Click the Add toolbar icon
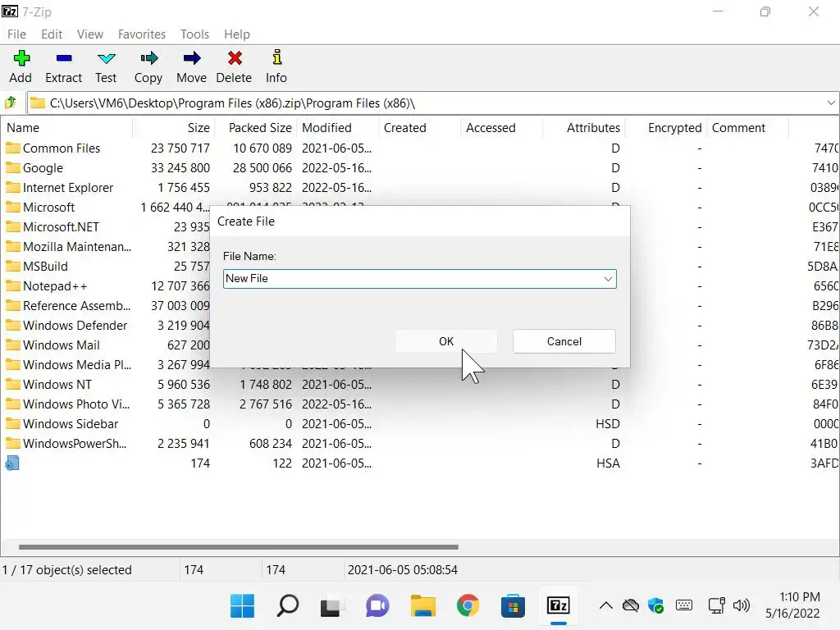840x630 pixels. [x=21, y=58]
